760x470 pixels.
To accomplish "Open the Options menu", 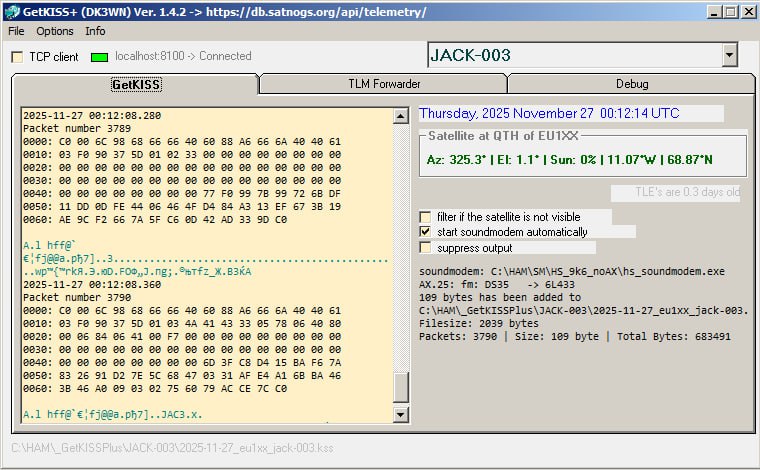I will click(55, 31).
